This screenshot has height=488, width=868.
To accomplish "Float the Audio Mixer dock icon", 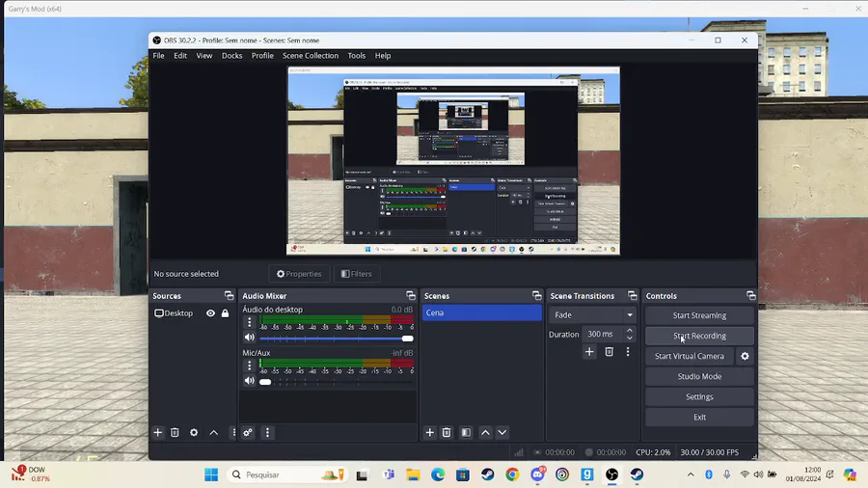I will point(411,295).
